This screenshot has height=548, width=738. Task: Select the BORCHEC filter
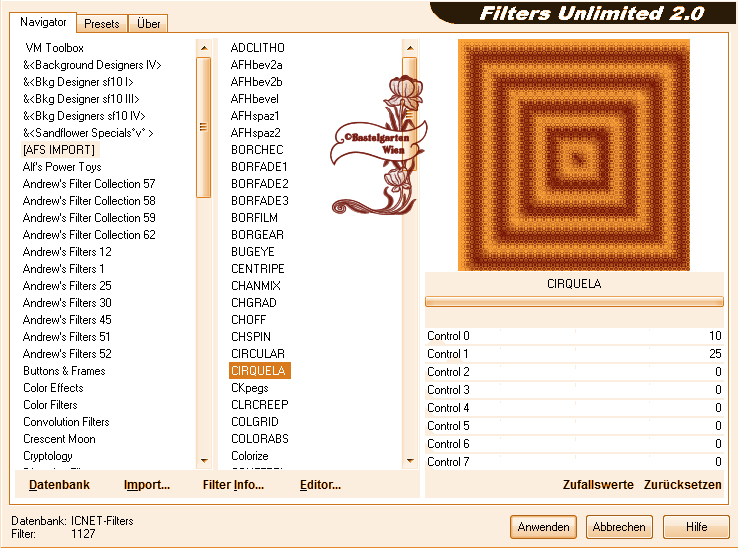(x=257, y=150)
